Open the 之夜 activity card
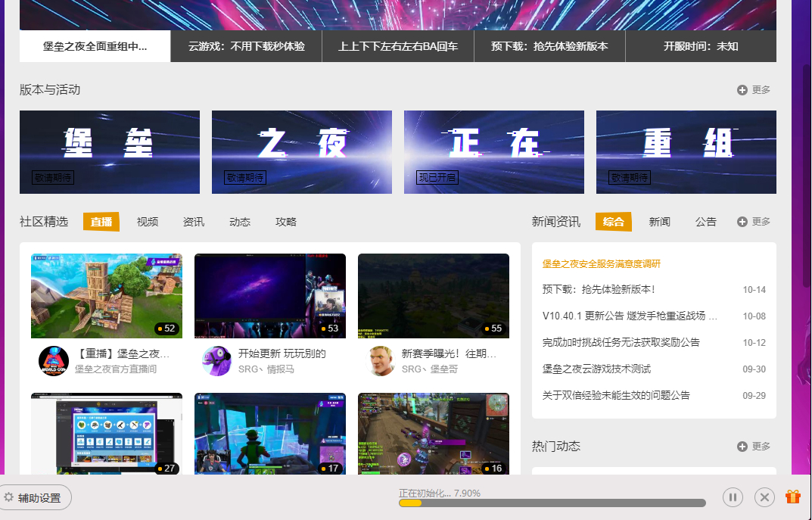Screen dimensions: 812x520 click(302, 151)
